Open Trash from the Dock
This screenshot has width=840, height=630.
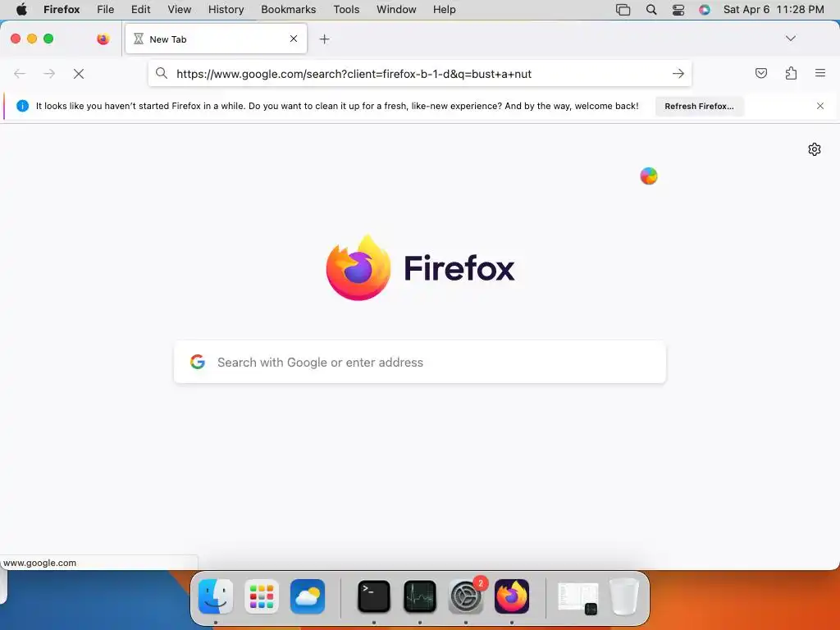pos(624,596)
